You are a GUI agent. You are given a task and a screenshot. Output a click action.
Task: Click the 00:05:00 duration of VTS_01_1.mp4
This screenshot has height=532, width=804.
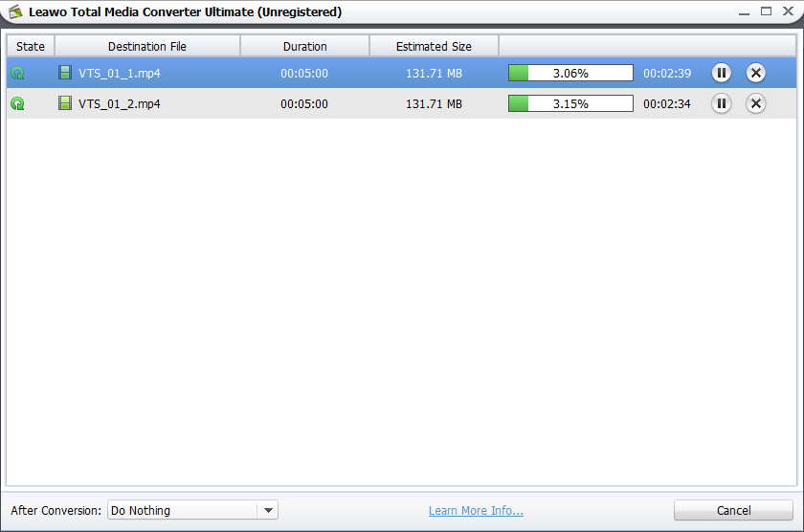304,74
